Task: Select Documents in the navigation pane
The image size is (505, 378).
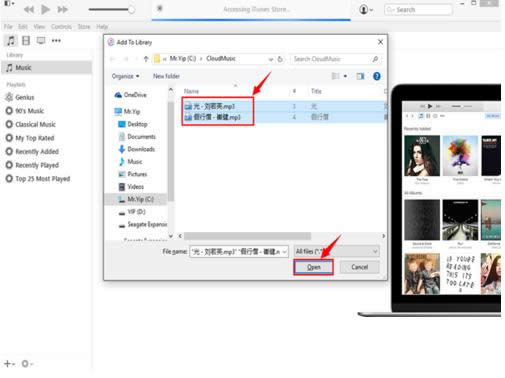Action: coord(137,137)
